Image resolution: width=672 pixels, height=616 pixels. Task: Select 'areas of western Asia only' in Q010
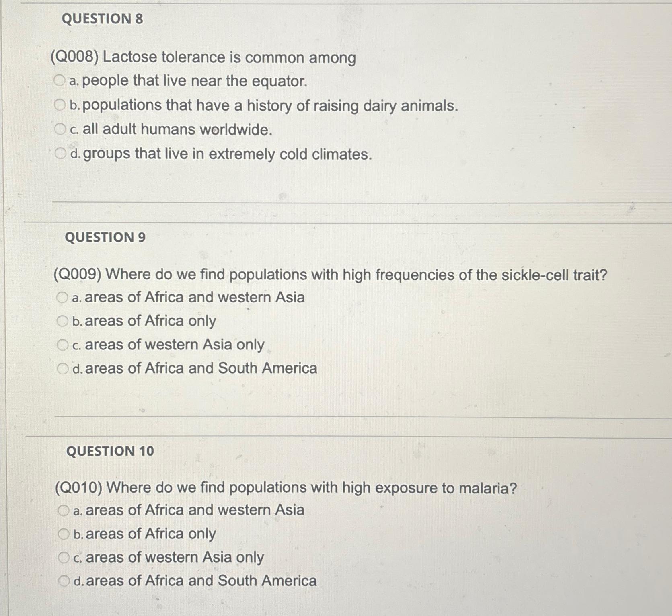pyautogui.click(x=63, y=556)
